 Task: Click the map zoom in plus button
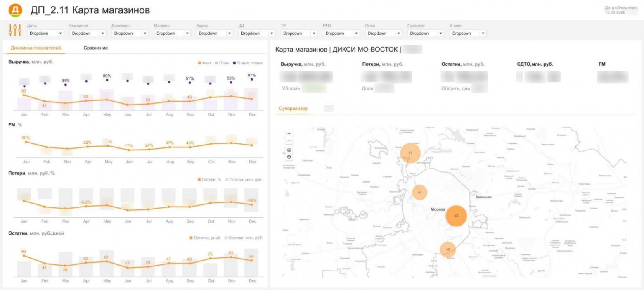click(x=289, y=134)
